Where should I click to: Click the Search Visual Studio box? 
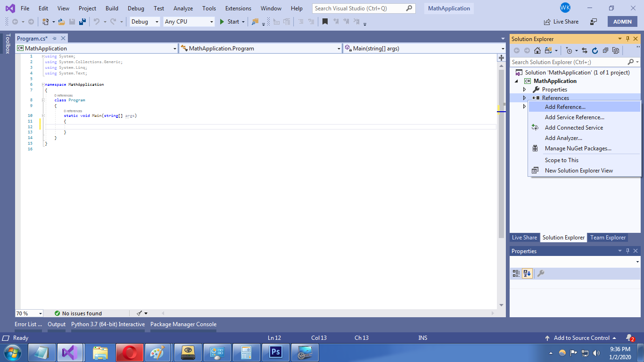coord(364,8)
